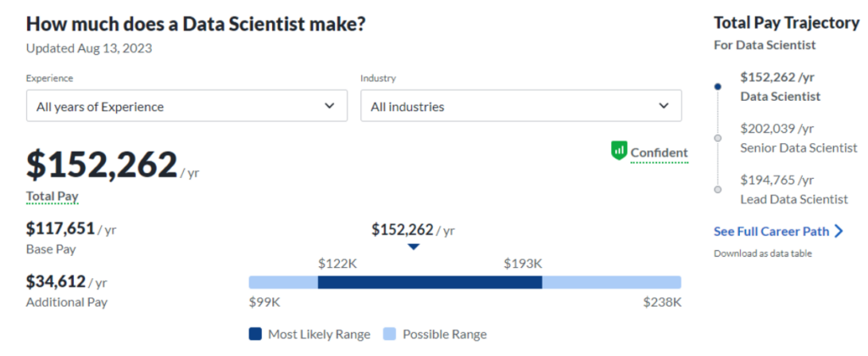Open the Experience dropdown
This screenshot has height=356, width=868.
(x=186, y=107)
